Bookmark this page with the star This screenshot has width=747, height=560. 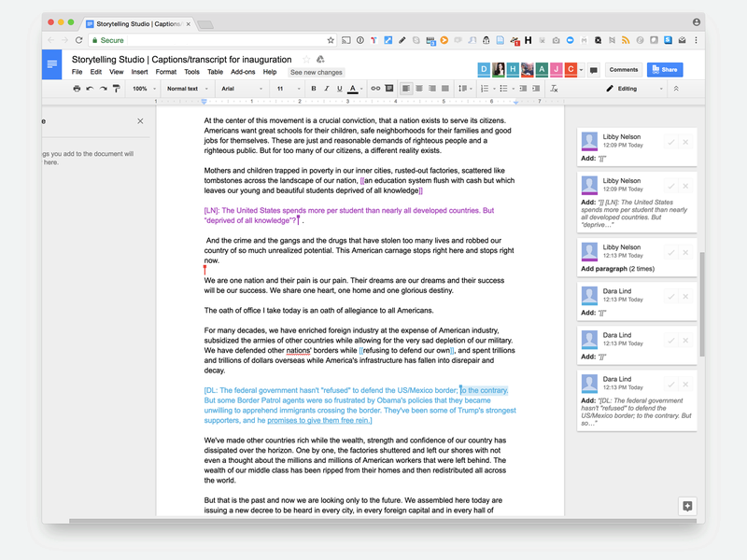331,40
